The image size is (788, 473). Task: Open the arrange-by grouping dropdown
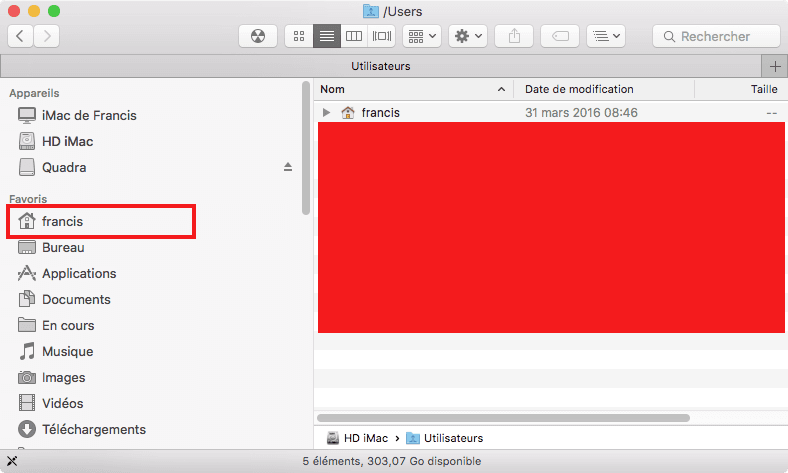[x=422, y=36]
